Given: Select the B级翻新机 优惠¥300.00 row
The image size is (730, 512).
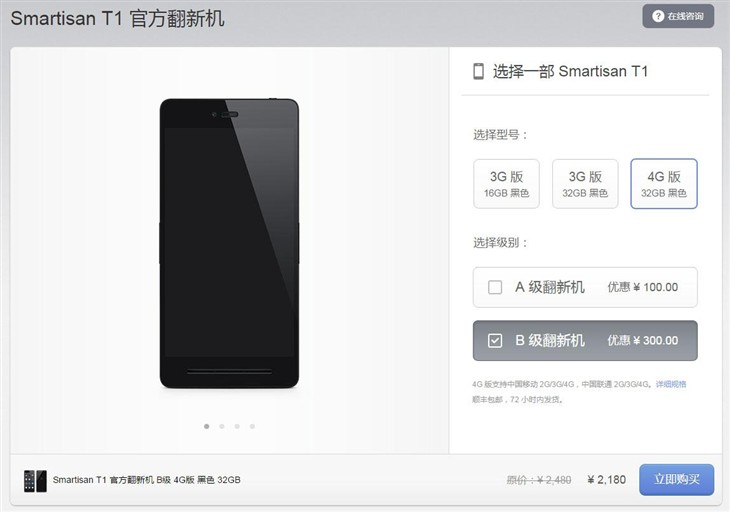Looking at the screenshot, I should [x=585, y=341].
